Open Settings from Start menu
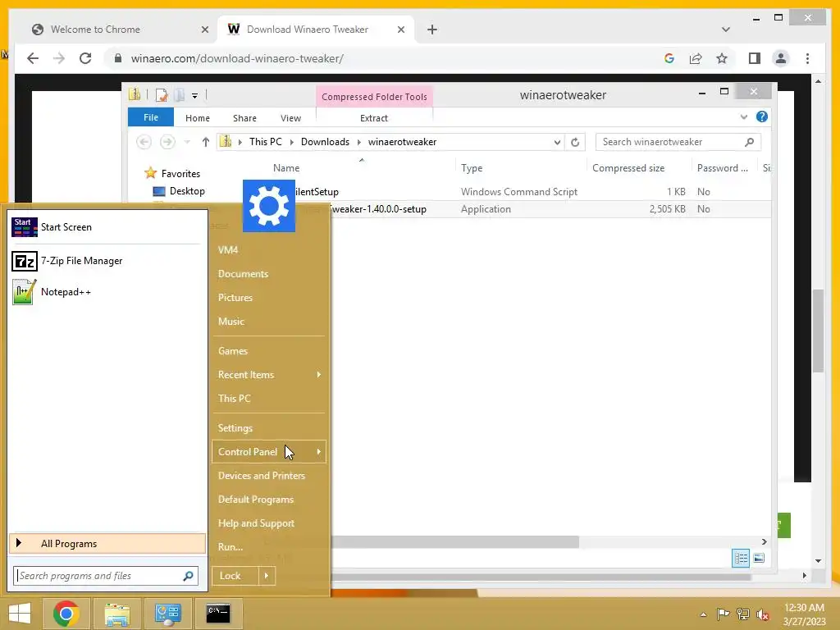This screenshot has height=630, width=840. coord(235,428)
